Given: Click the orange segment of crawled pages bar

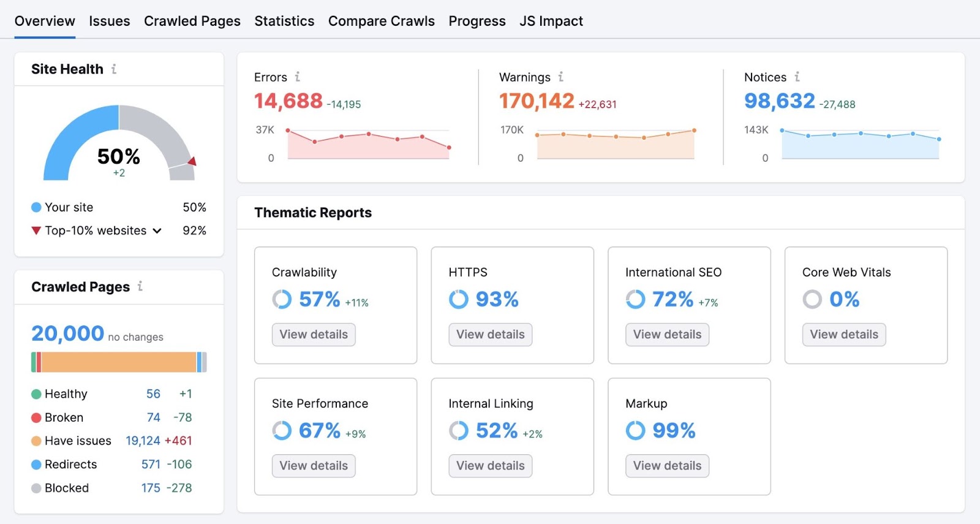Looking at the screenshot, I should click(x=119, y=362).
